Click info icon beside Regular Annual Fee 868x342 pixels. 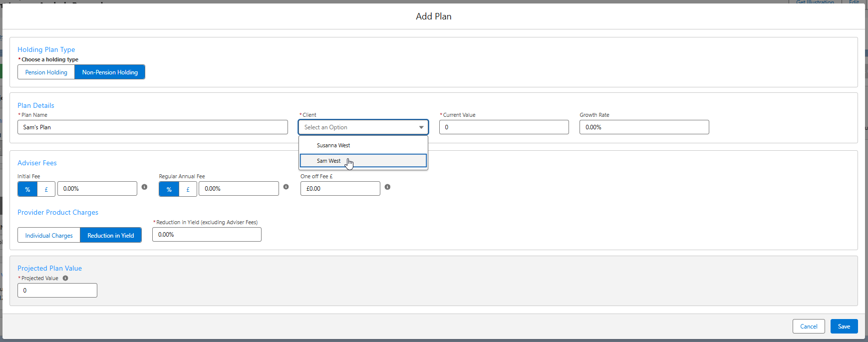coord(286,187)
